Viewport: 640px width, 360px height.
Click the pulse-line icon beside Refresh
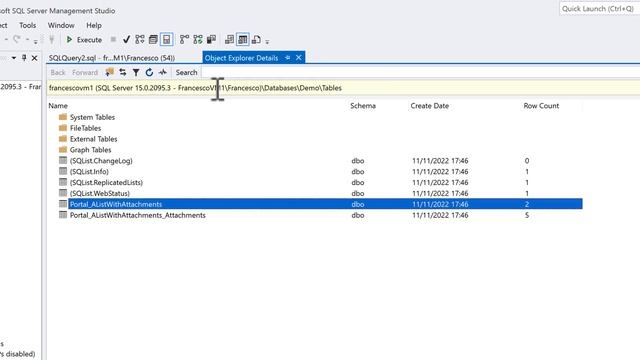[162, 72]
